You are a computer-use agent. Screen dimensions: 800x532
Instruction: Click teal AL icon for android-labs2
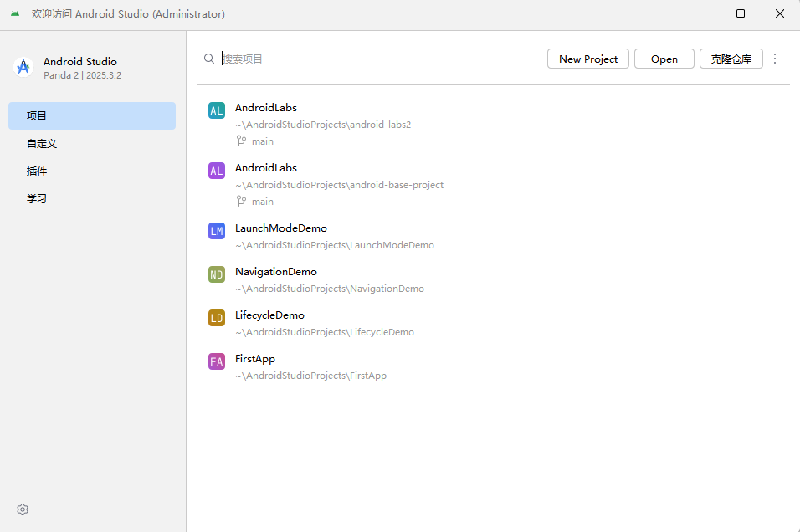coord(217,110)
